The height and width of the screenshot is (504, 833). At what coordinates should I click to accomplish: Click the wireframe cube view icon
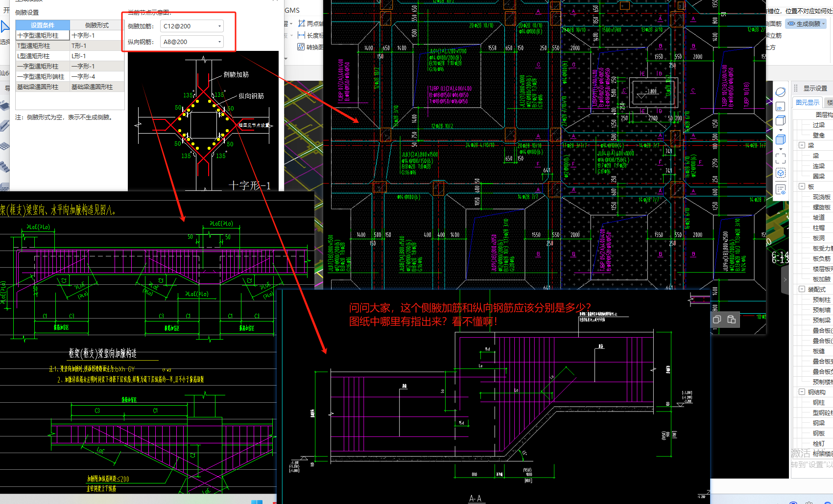781,120
